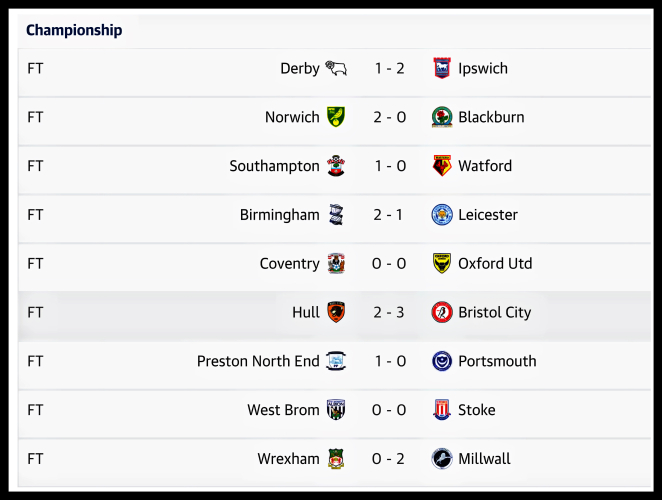Screen dimensions: 662x500
Task: Click the Derby County club crest
Action: 336,69
